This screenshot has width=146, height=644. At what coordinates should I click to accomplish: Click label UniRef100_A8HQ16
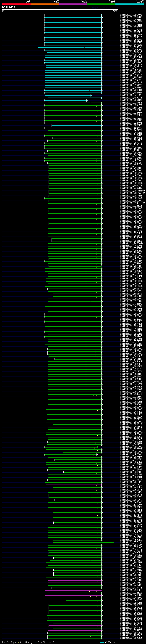click(x=131, y=98)
